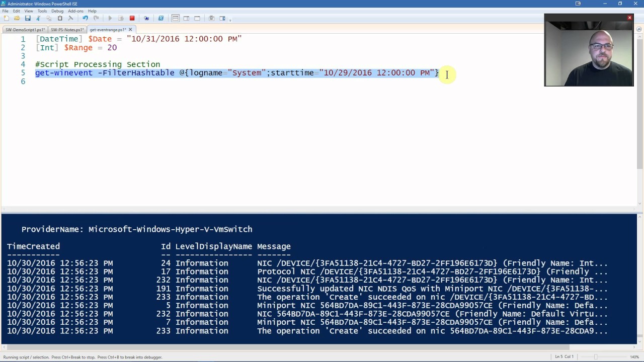Show script pane maximized layout
644x362 pixels.
[197, 18]
